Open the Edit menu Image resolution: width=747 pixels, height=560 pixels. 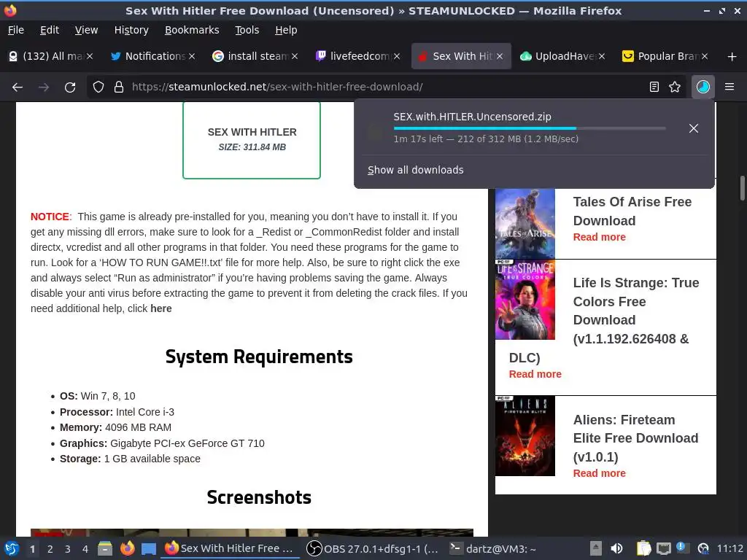tap(50, 30)
